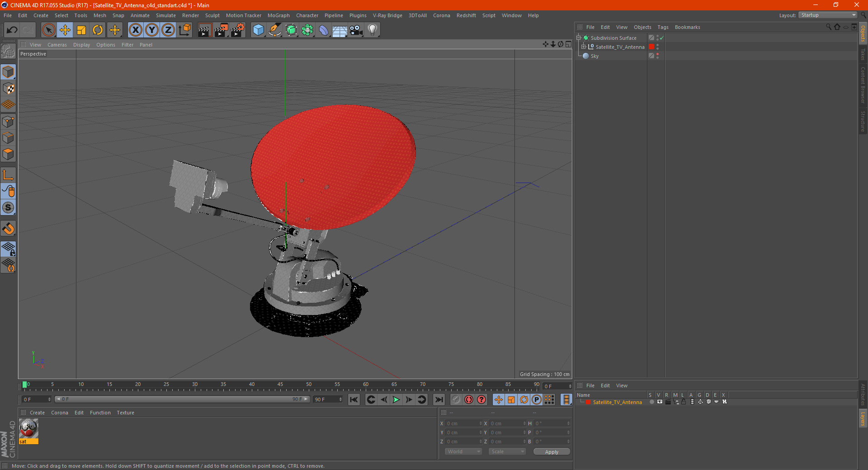Screen dimensions: 868x470
Task: Select the Live Selection tool
Action: 48,30
